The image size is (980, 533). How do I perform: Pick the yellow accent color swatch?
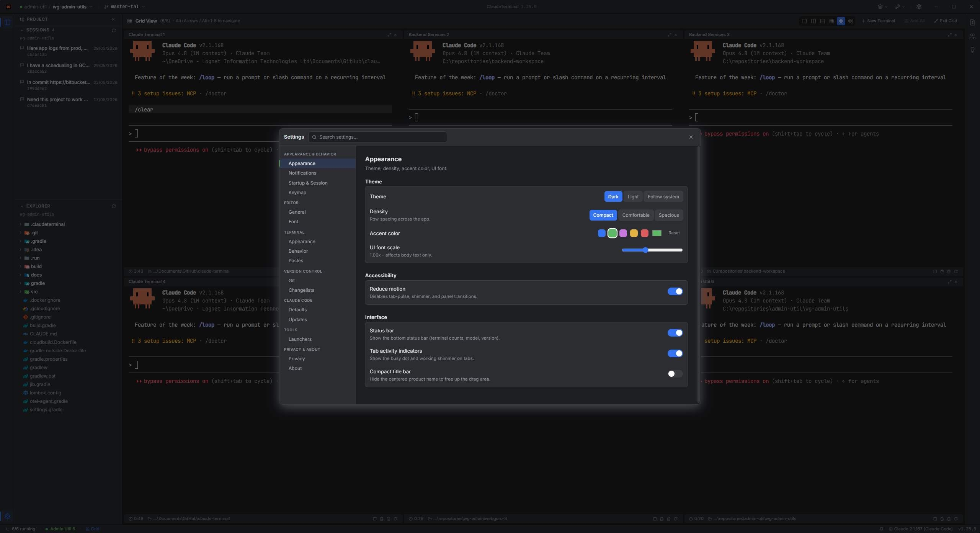coord(634,233)
